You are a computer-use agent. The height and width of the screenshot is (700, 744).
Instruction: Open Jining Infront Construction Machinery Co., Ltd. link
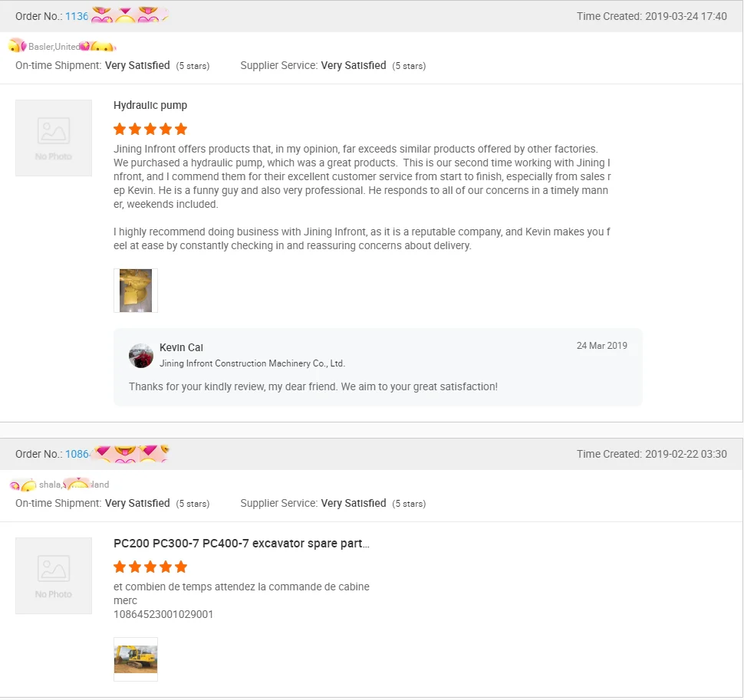coord(252,363)
